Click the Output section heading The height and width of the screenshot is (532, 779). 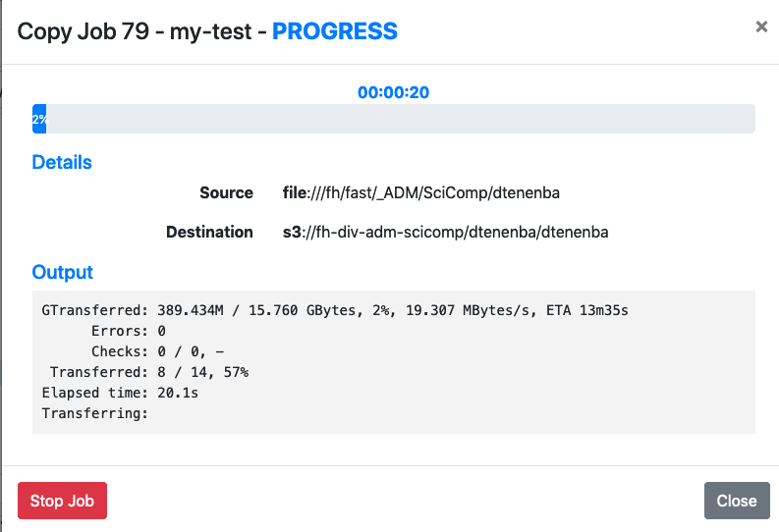(x=63, y=272)
